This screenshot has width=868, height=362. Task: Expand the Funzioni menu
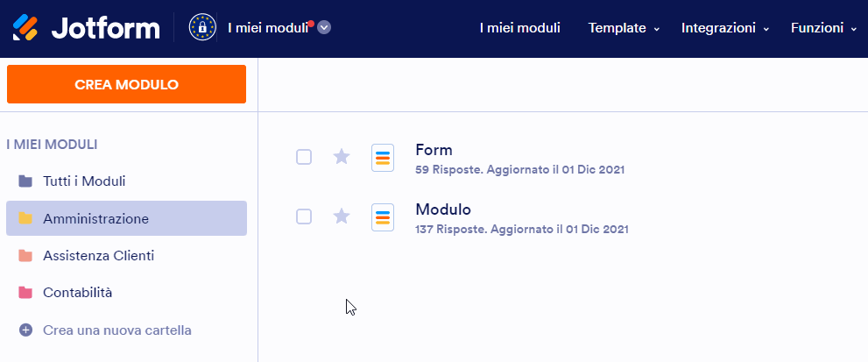[x=823, y=28]
